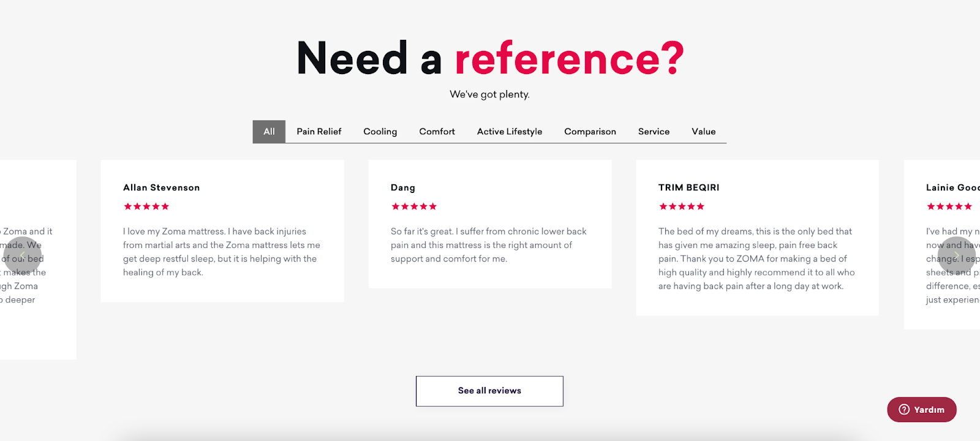Screen dimensions: 980x441
Task: Click TRIM BEQIRI's review text
Action: pos(756,258)
